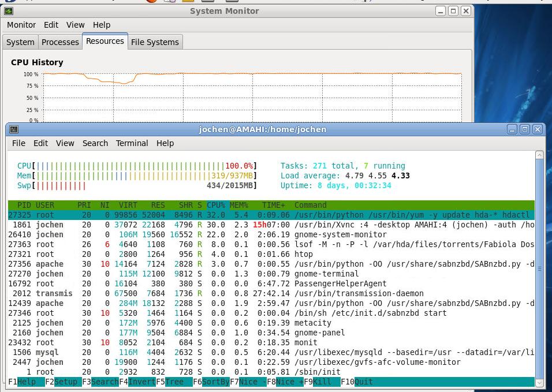Click F6 SortBy in htop footer

click(x=211, y=382)
